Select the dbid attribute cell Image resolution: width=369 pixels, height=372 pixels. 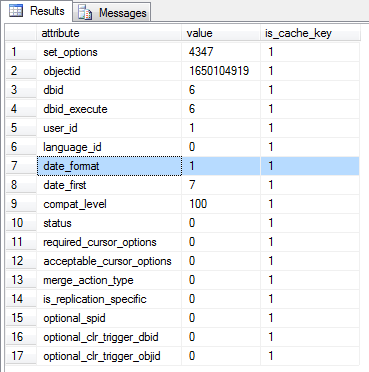(109, 90)
